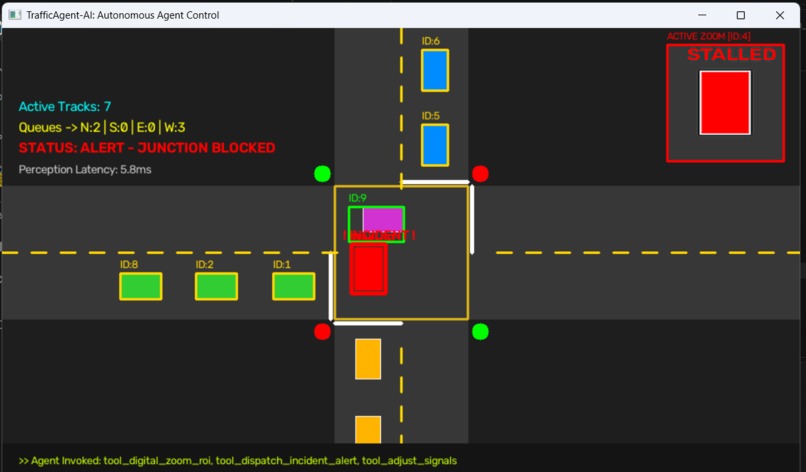Select the green vehicle labeled ID:2
806x472 pixels.
[216, 286]
